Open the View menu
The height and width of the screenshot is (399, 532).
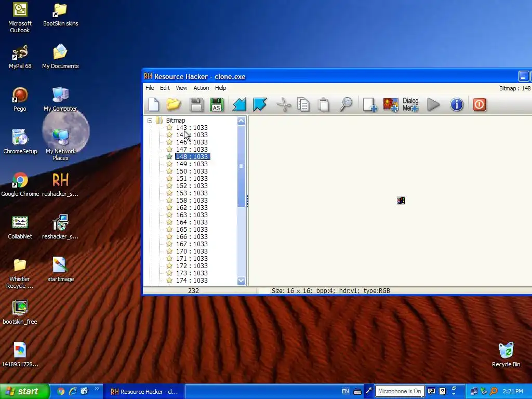181,88
